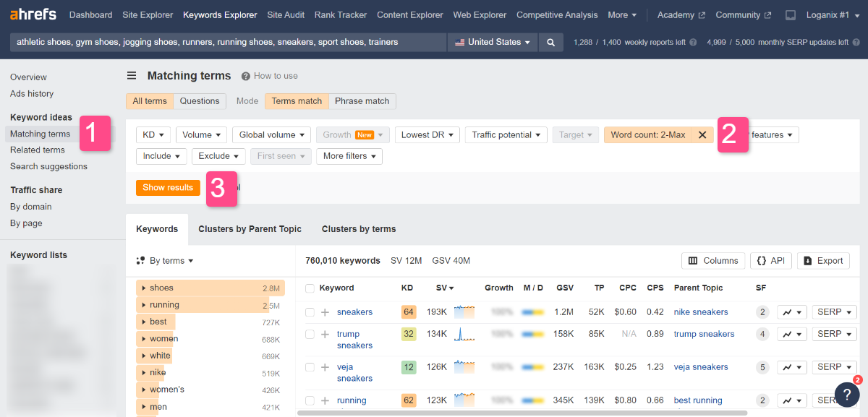
Task: Change the United States country selector
Action: point(493,42)
